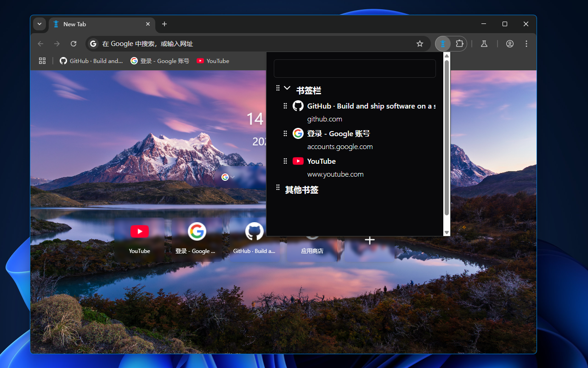Open the GitHub shortcut tile
This screenshot has height=368, width=588.
254,239
